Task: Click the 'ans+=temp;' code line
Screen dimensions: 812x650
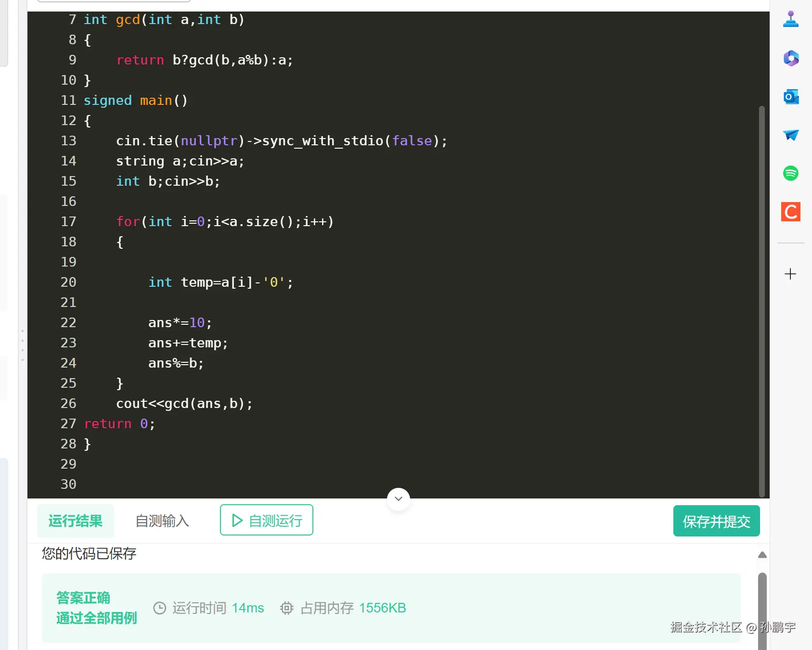Action: [x=188, y=343]
